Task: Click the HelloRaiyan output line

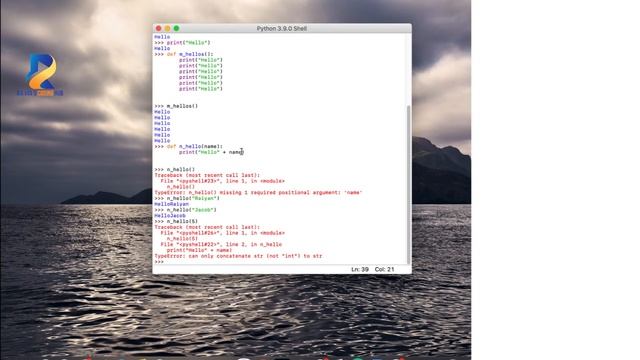Action: pos(171,204)
